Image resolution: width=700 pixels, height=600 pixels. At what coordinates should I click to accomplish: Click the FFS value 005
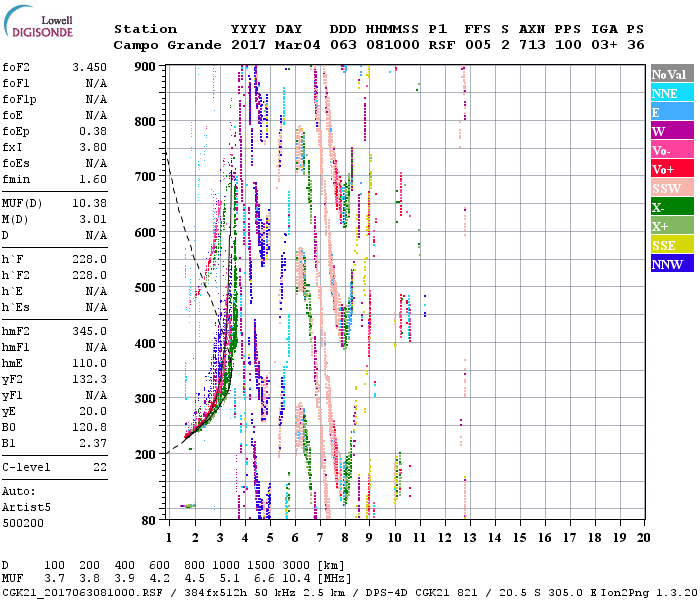pyautogui.click(x=478, y=45)
